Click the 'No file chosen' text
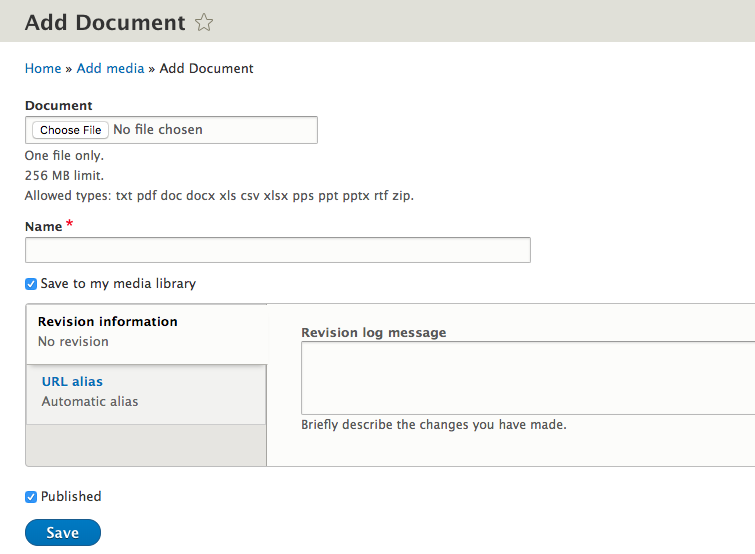Image resolution: width=755 pixels, height=554 pixels. click(x=158, y=130)
